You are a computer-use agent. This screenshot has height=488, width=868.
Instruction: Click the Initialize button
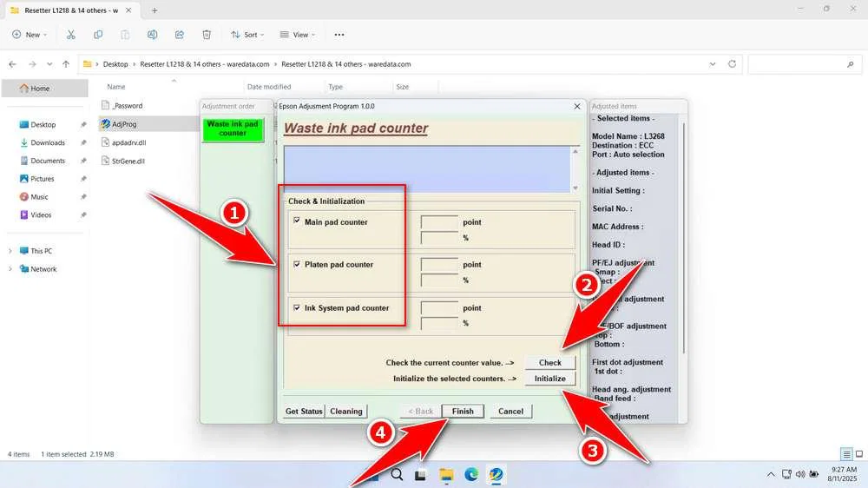(x=550, y=379)
